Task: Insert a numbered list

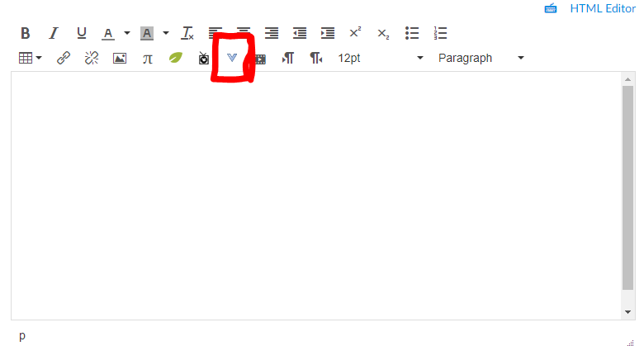Action: pyautogui.click(x=440, y=33)
